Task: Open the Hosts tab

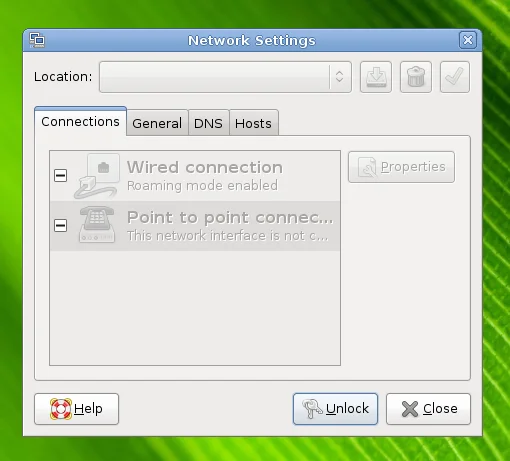Action: click(x=253, y=123)
